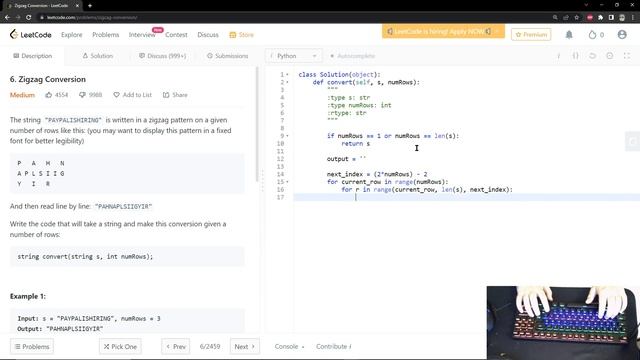Enter fullscreen editor mode icon
Screen dimensions: 640x360
(627, 56)
